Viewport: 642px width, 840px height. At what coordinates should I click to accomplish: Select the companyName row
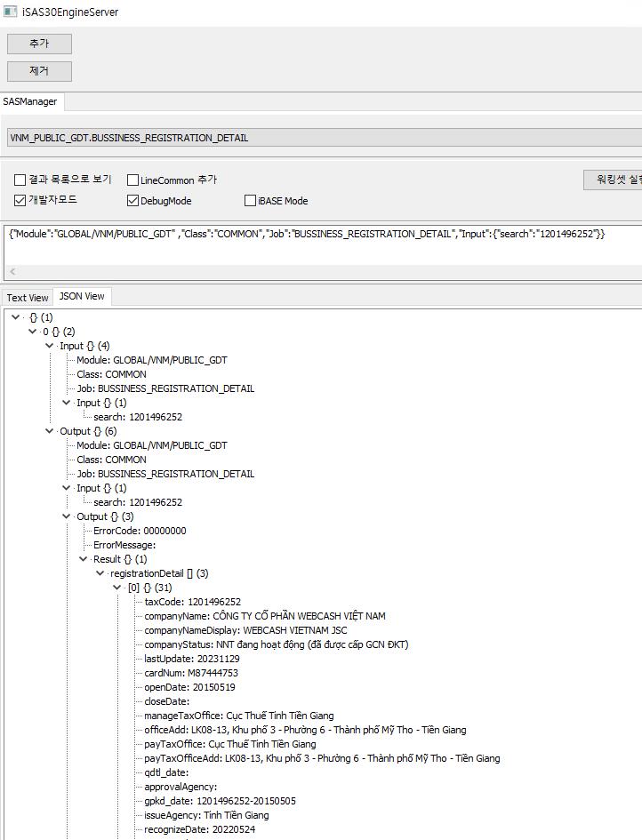(x=265, y=616)
